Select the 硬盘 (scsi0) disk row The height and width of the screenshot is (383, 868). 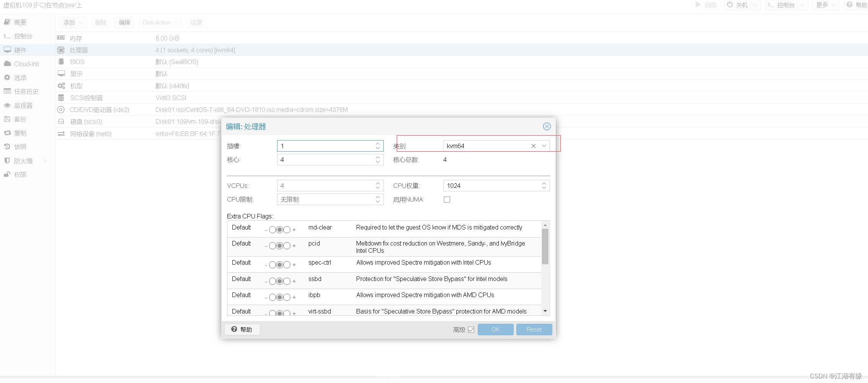point(138,121)
